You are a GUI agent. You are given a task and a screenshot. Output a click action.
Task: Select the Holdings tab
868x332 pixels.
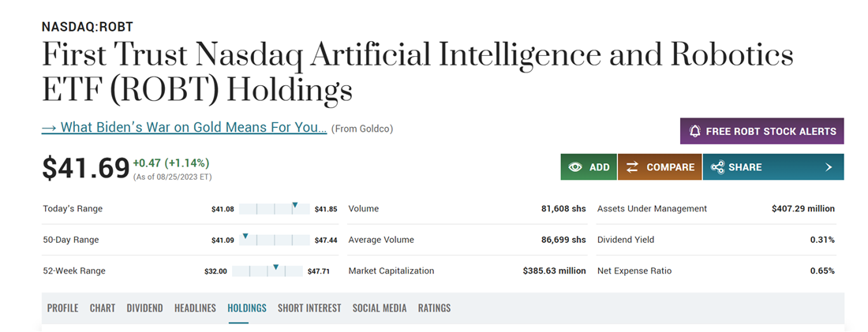247,308
